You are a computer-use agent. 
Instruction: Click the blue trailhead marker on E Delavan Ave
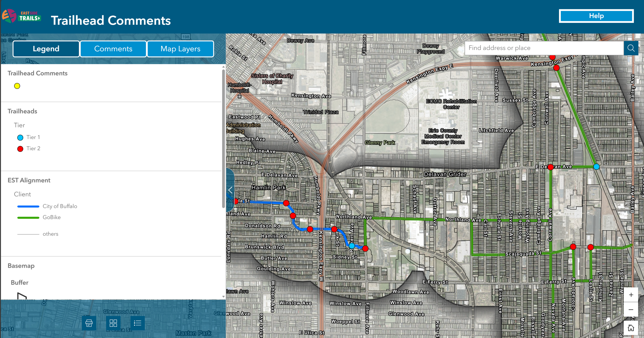(x=596, y=167)
